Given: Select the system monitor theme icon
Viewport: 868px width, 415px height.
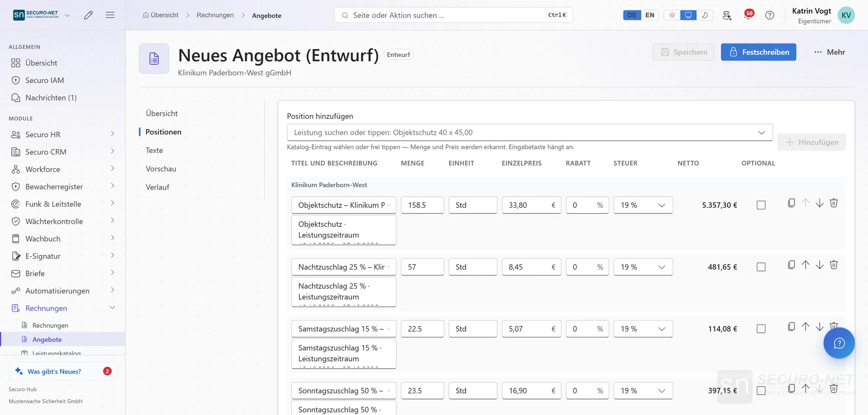Looking at the screenshot, I should [688, 15].
